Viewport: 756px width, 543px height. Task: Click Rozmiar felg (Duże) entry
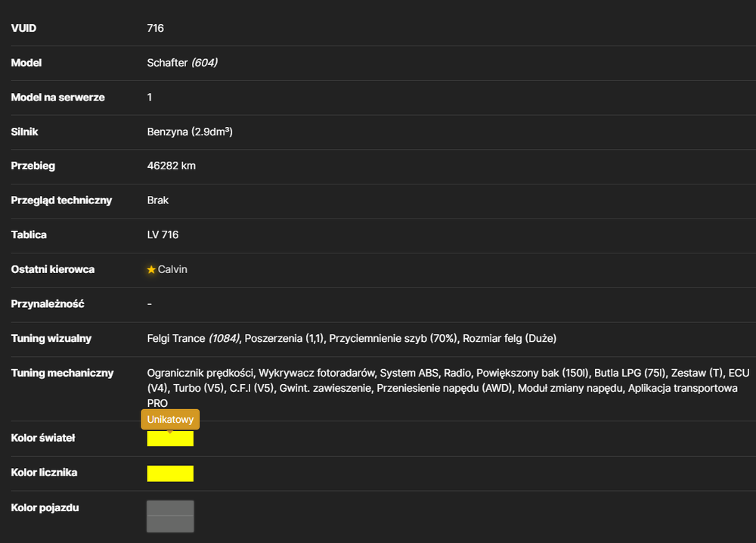510,339
